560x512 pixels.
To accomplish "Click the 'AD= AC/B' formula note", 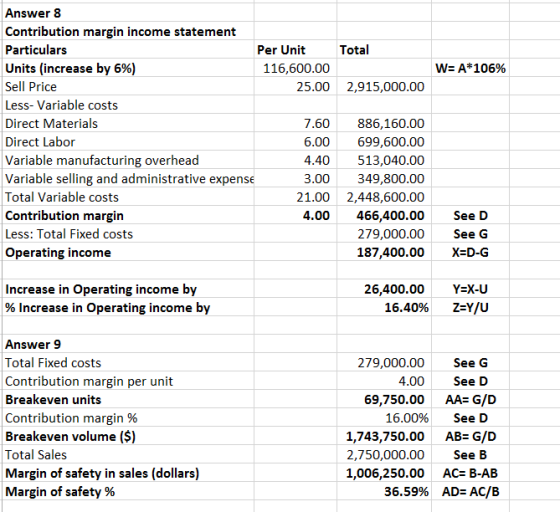I will [470, 492].
